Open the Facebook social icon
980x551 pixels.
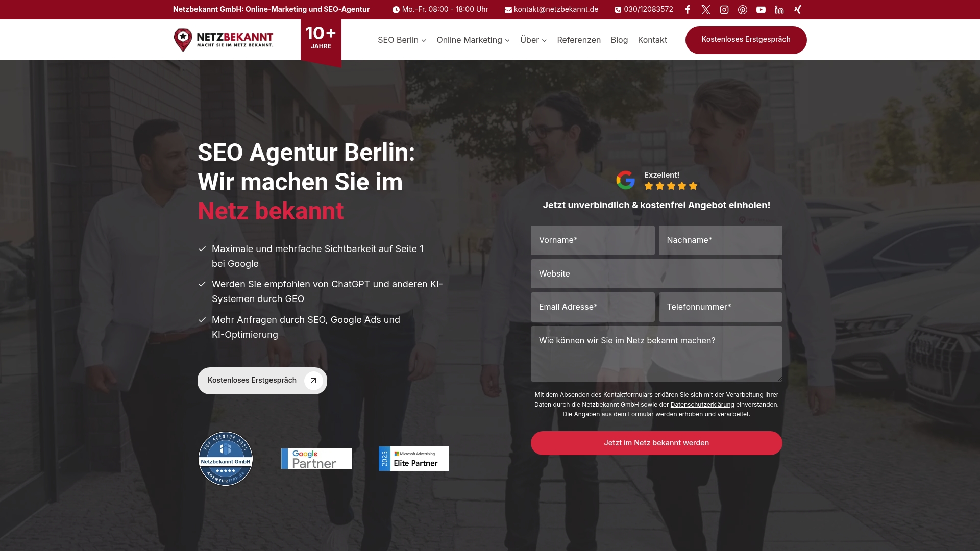click(x=687, y=9)
